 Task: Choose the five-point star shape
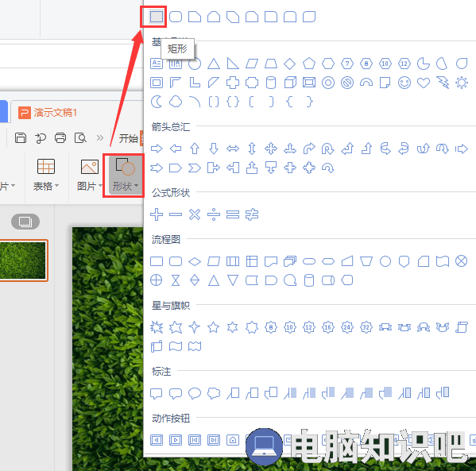click(x=214, y=327)
